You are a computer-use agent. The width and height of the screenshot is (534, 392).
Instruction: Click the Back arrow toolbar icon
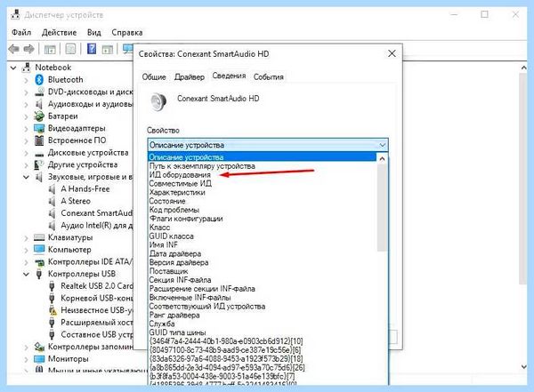[13, 49]
